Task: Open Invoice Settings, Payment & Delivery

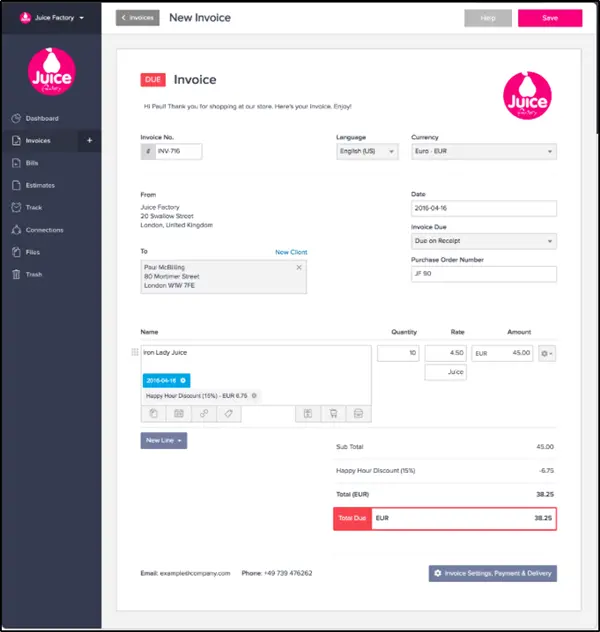Action: tap(492, 574)
